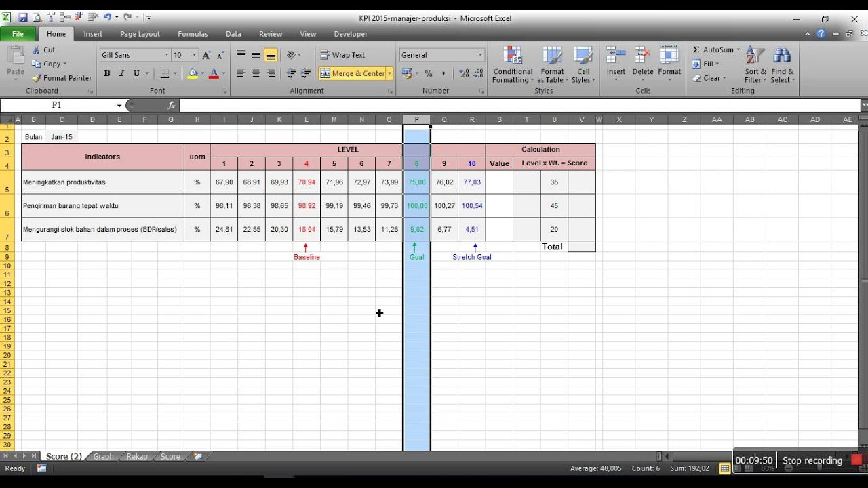This screenshot has width=868, height=488.
Task: Click the Increase Decimal icon
Action: 464,73
